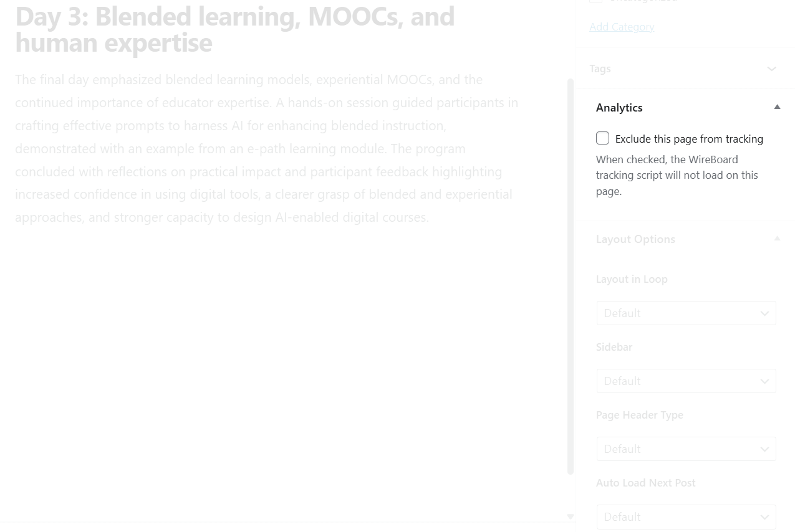Follow the Add Category link
The height and width of the screenshot is (532, 795).
tap(622, 27)
